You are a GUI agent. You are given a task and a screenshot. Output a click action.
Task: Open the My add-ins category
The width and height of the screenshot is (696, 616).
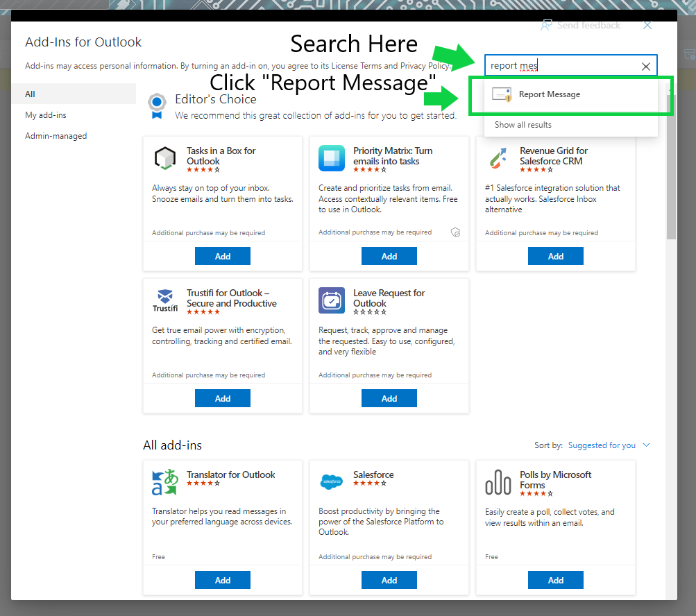click(x=46, y=115)
